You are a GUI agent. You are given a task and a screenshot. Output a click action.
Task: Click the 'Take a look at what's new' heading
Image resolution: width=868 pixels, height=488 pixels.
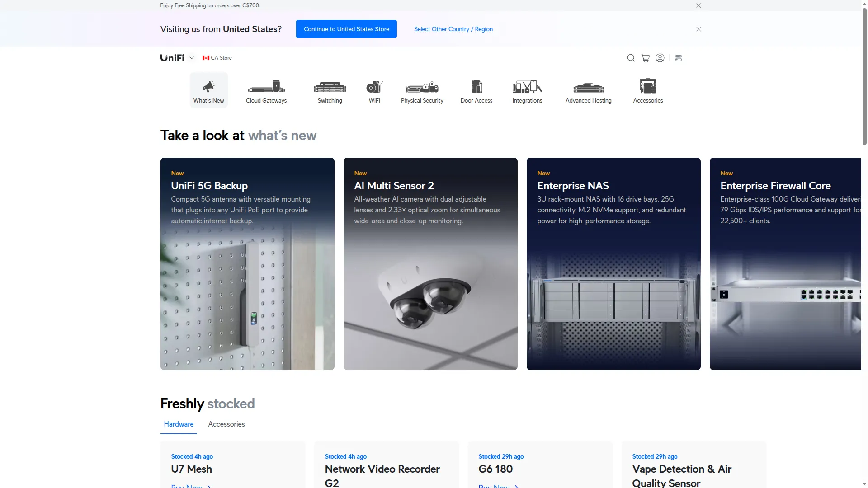pyautogui.click(x=238, y=135)
